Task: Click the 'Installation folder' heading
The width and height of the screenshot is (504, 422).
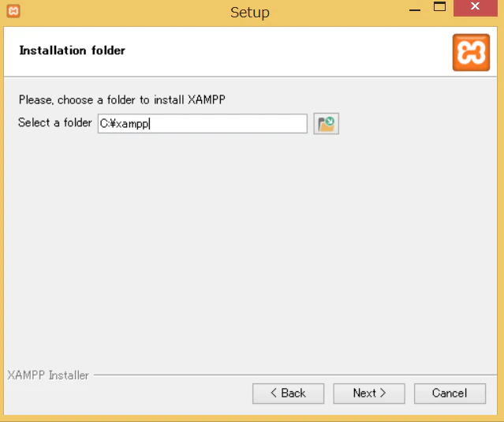Action: click(x=73, y=50)
